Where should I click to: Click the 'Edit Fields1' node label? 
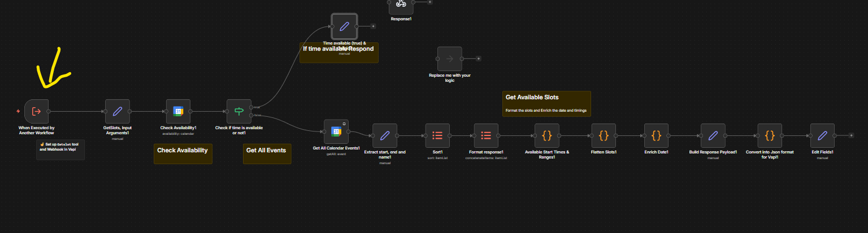pyautogui.click(x=822, y=152)
